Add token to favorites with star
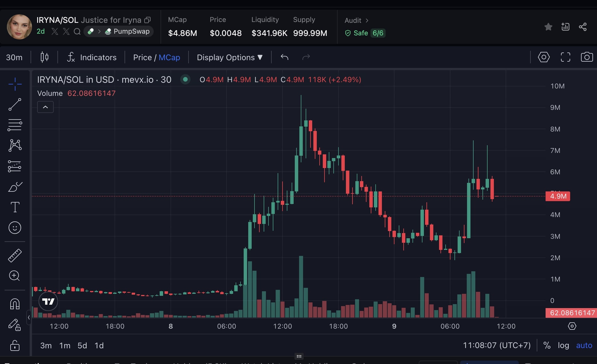Screen dimensions: 597x364 pyautogui.click(x=548, y=27)
